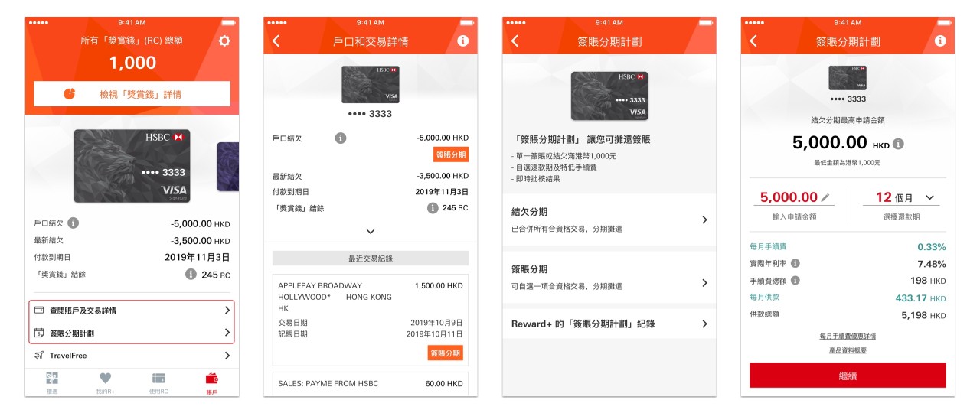980x413 pixels.
Task: Tap the 檢視「獎賞錢」詳情 button
Action: point(132,94)
